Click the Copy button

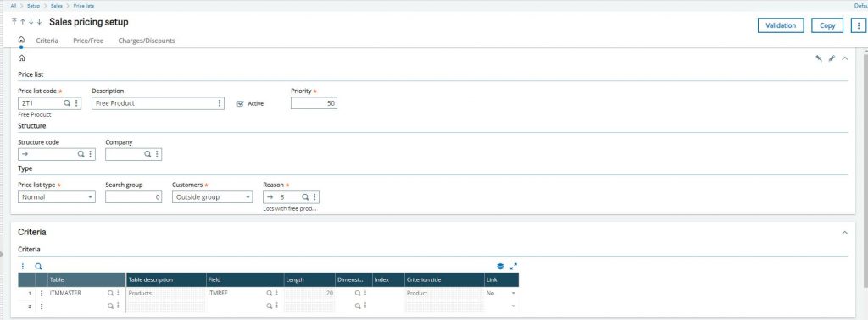tap(827, 25)
